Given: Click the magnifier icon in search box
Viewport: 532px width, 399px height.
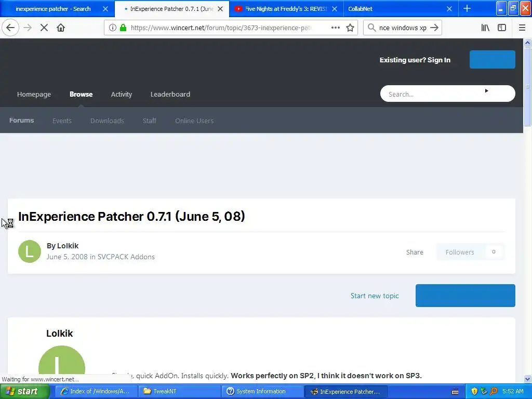Looking at the screenshot, I should pyautogui.click(x=371, y=28).
